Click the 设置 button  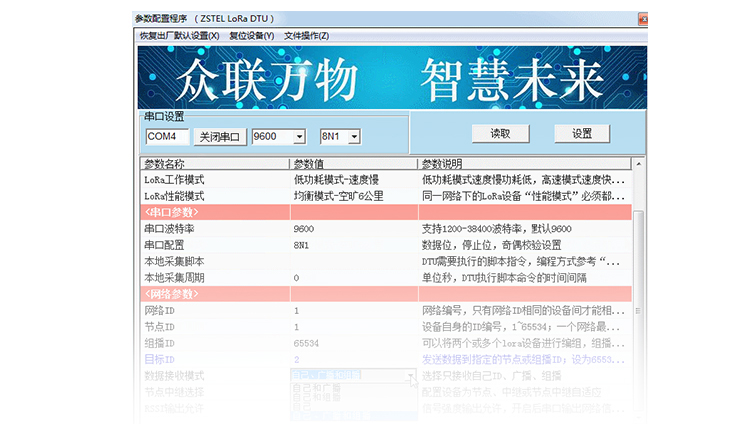tap(582, 134)
